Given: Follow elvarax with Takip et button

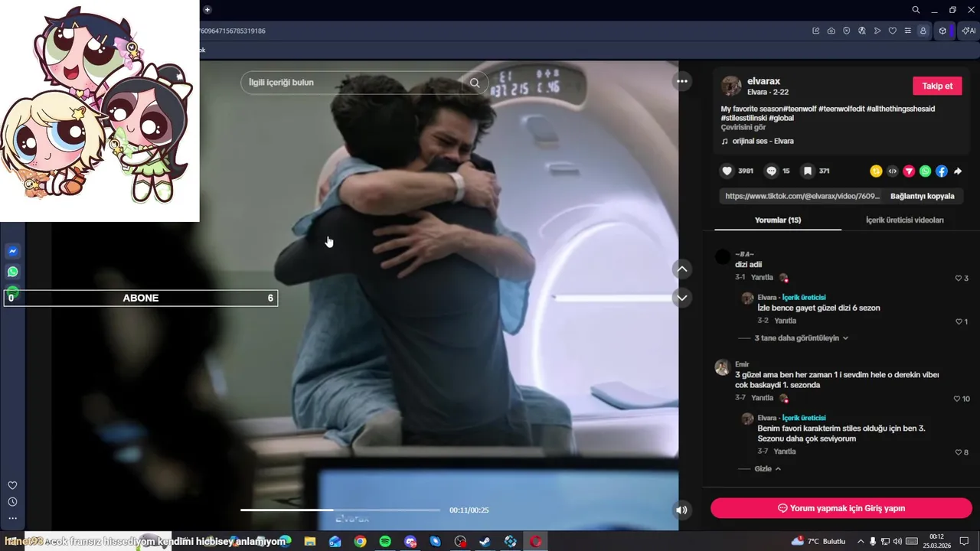Looking at the screenshot, I should (937, 86).
